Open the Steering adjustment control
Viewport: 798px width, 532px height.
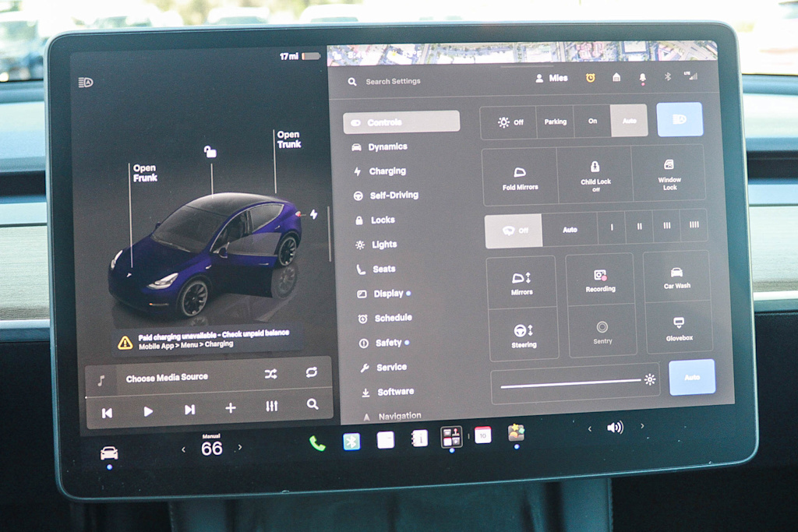click(524, 336)
